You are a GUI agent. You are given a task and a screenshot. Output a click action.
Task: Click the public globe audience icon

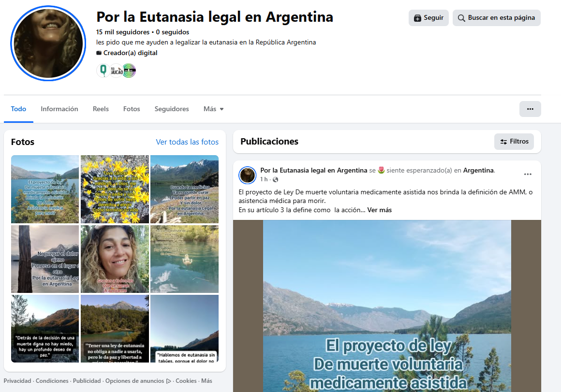[275, 179]
